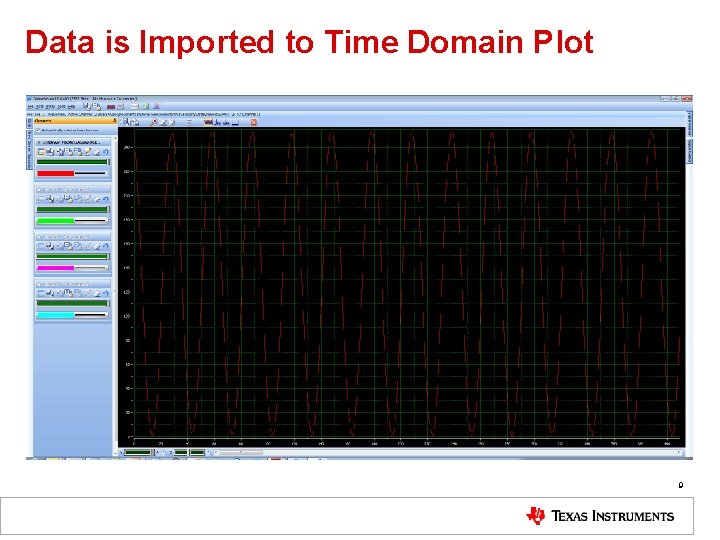Click the eraser icon in the magenta channel panel
Viewport: 720px width, 540px height.
(x=97, y=246)
